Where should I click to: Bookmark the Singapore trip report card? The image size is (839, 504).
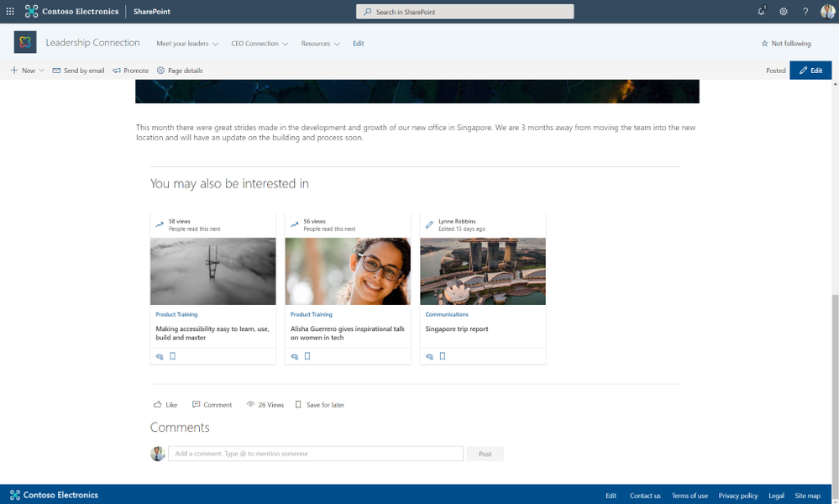(442, 356)
